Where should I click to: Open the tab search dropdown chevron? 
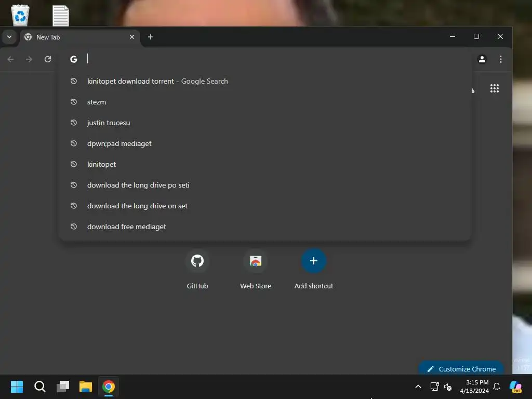[x=9, y=37]
